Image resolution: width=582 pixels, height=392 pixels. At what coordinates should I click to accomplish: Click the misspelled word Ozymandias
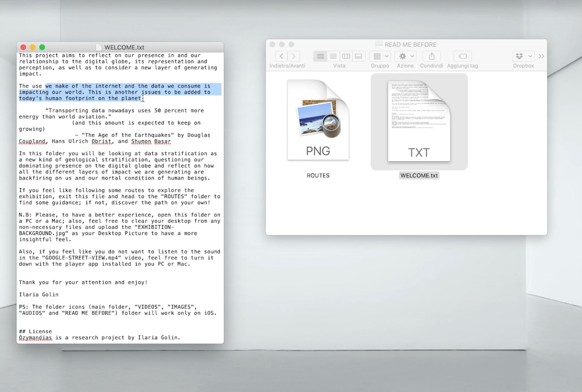click(35, 338)
